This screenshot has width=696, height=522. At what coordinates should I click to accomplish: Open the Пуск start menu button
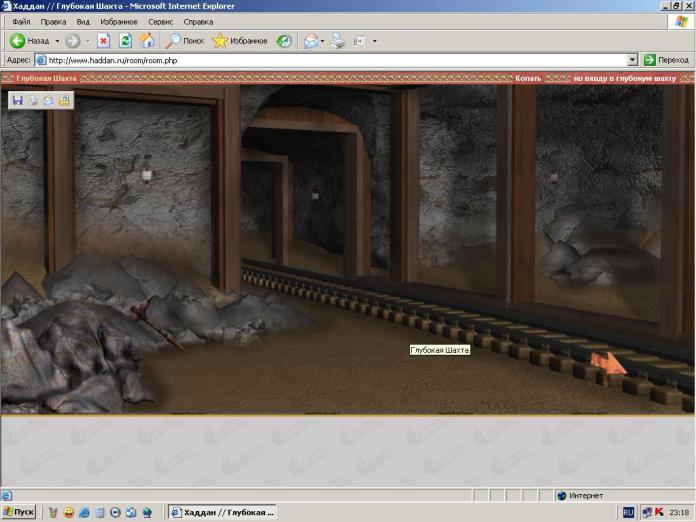pyautogui.click(x=19, y=512)
